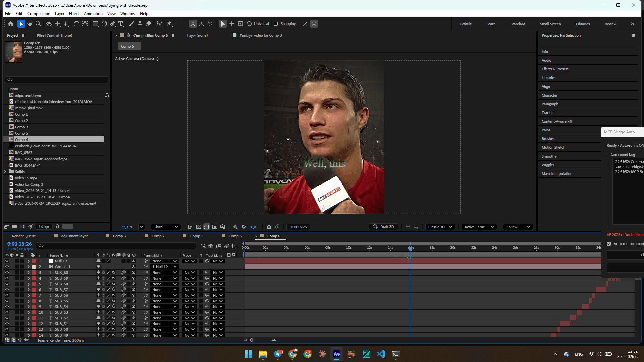Image resolution: width=644 pixels, height=362 pixels.
Task: Switch to Comp 3 timeline tab
Action: pos(119,236)
